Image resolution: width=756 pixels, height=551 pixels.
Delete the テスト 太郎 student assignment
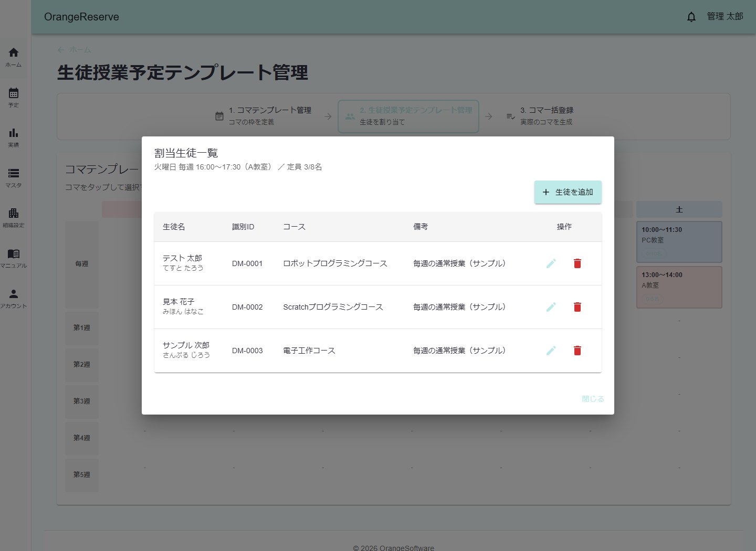pyautogui.click(x=577, y=263)
